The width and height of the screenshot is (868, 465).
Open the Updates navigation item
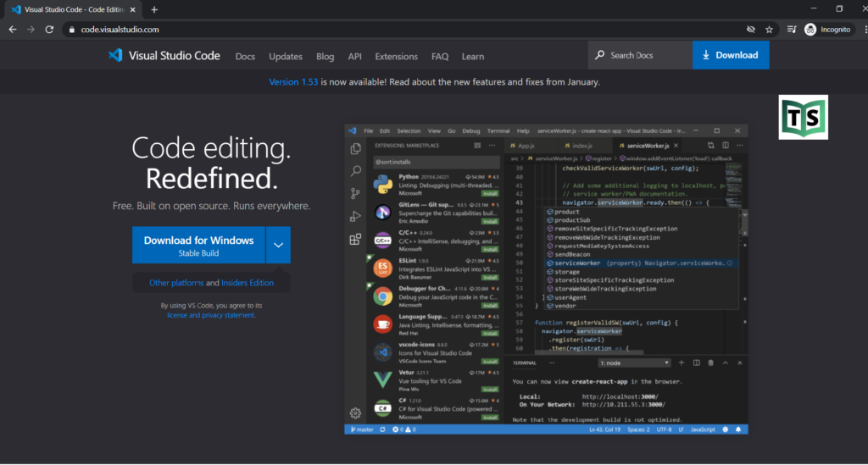coord(286,57)
